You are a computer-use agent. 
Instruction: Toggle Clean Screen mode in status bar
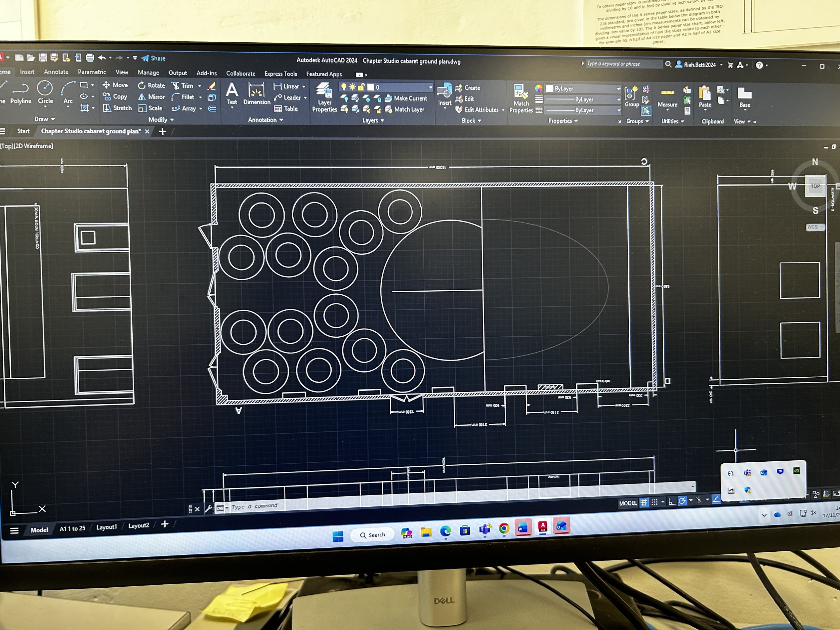click(836, 493)
